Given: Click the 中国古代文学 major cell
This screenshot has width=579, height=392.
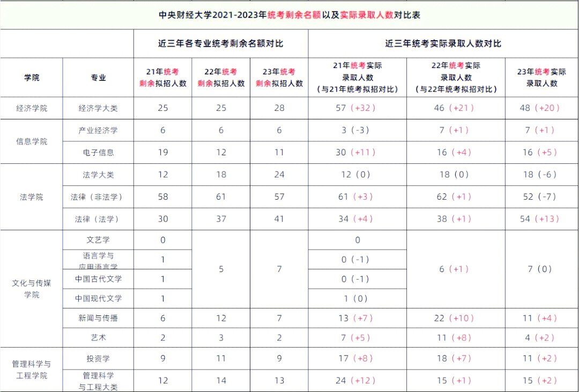Looking at the screenshot, I should pyautogui.click(x=98, y=279).
